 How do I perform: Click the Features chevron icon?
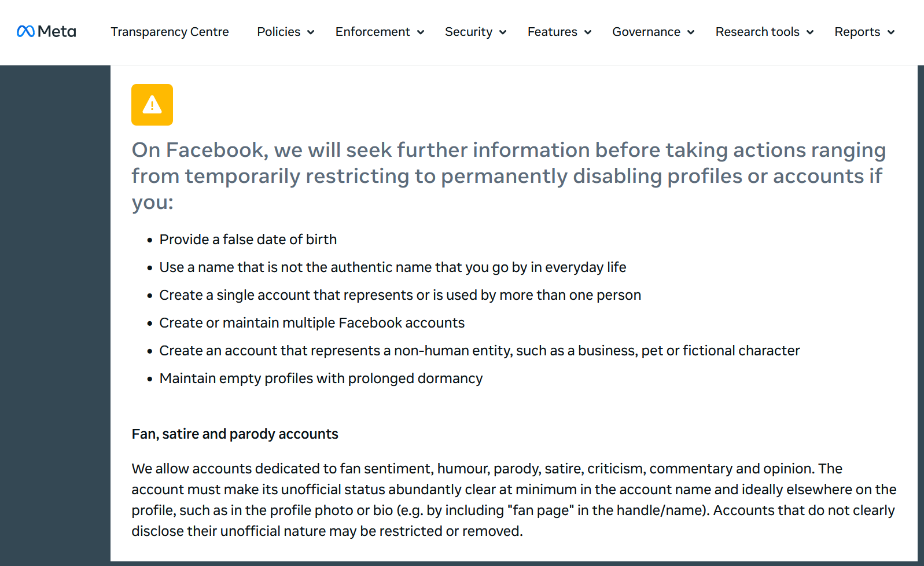click(588, 32)
